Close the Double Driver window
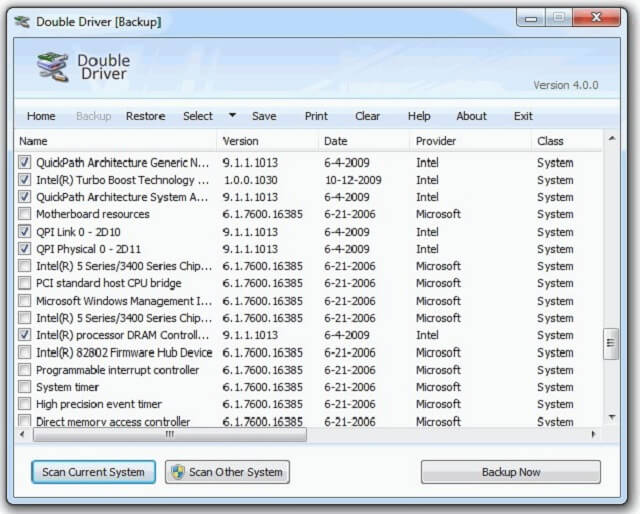 point(596,18)
